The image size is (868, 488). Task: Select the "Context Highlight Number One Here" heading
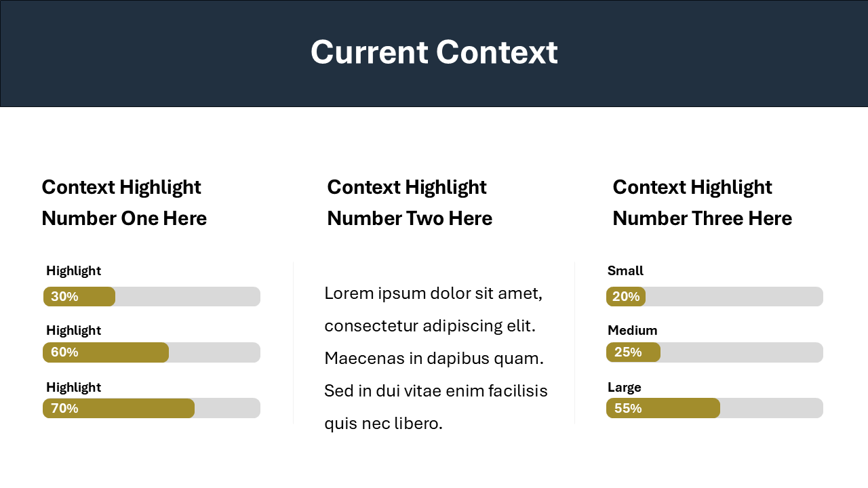(124, 203)
